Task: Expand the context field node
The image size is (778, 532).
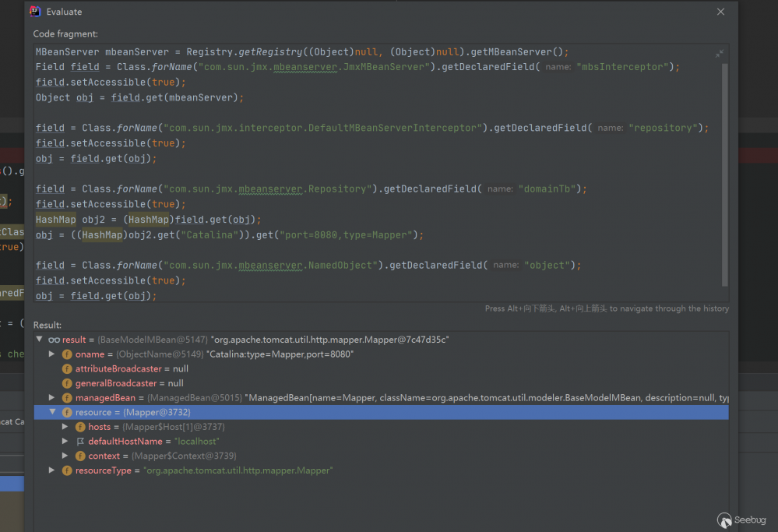Action: (65, 455)
